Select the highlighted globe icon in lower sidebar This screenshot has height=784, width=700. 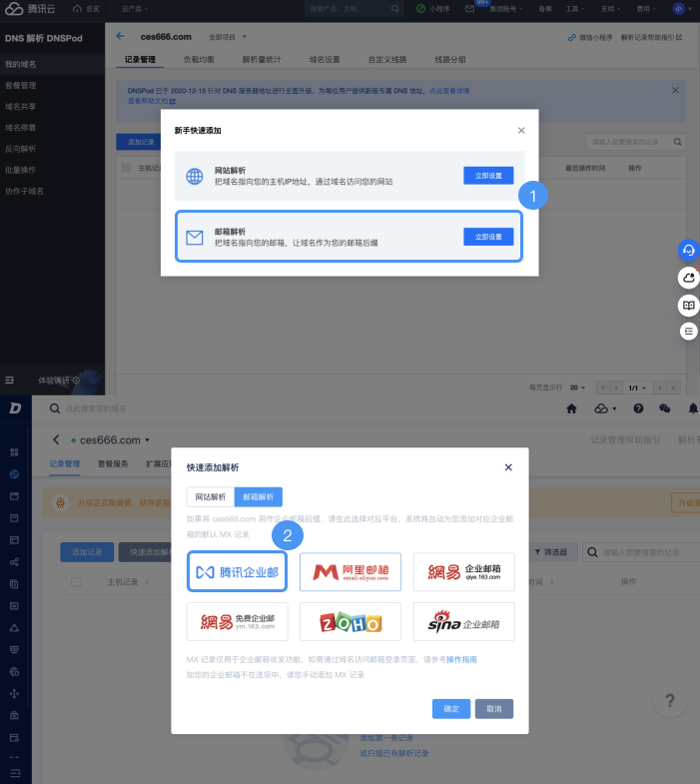(15, 474)
